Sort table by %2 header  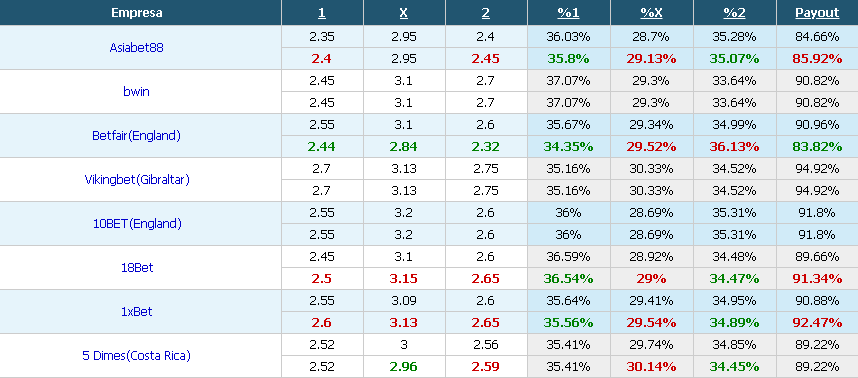coord(734,13)
